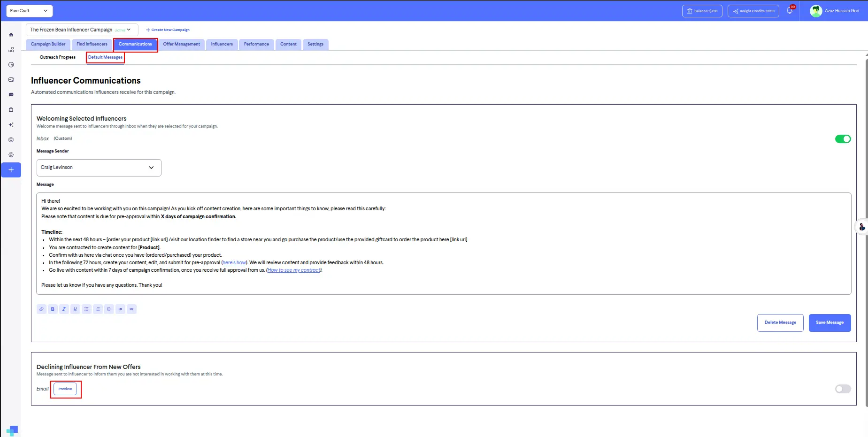Click Create New Campaign link
This screenshot has width=868, height=437.
pyautogui.click(x=168, y=30)
